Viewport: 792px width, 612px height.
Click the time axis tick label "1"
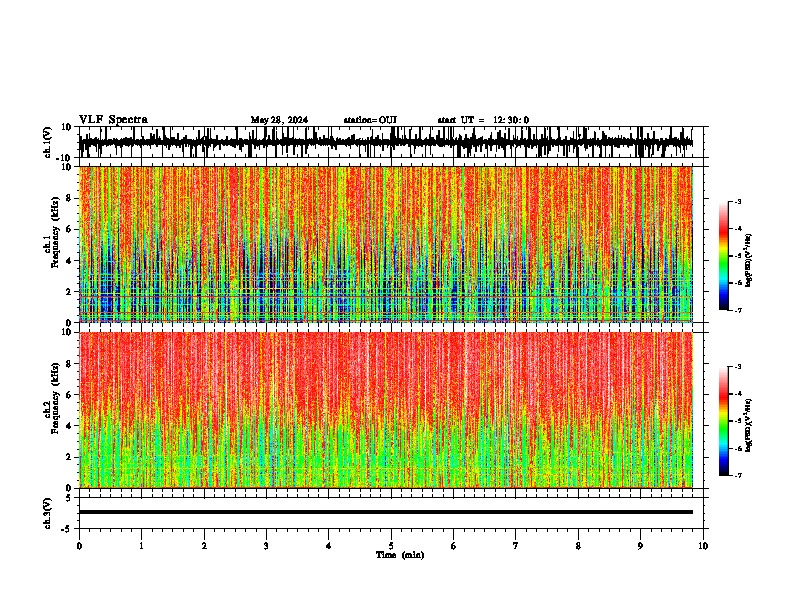[141, 546]
